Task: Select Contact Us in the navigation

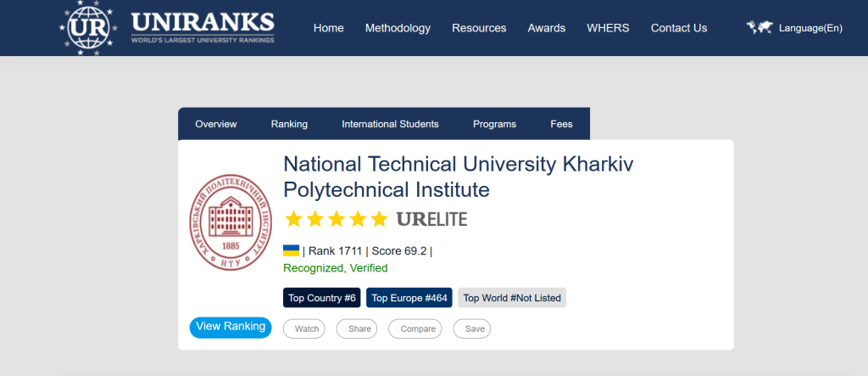Action: pyautogui.click(x=678, y=28)
